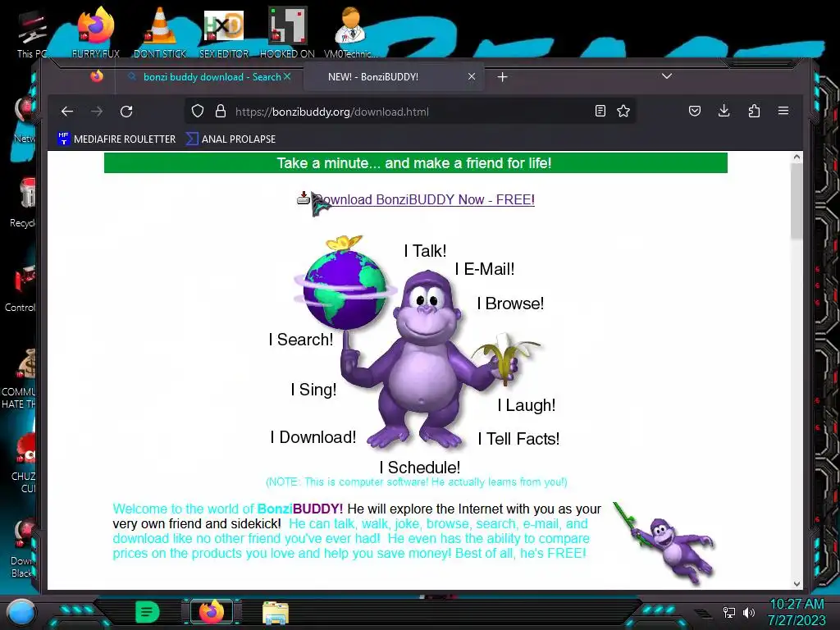Save page to Pocket
Viewport: 840px width, 630px height.
click(x=694, y=111)
